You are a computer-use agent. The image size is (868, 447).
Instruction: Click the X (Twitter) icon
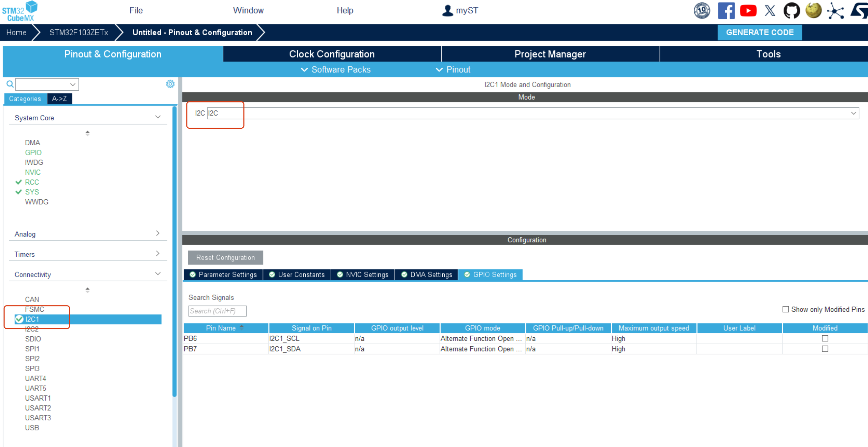point(770,10)
